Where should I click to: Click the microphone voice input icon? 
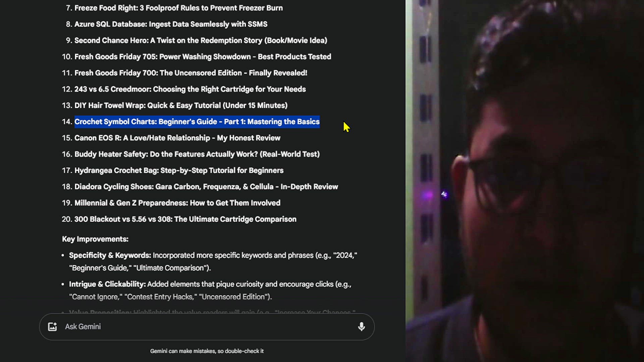[361, 326]
